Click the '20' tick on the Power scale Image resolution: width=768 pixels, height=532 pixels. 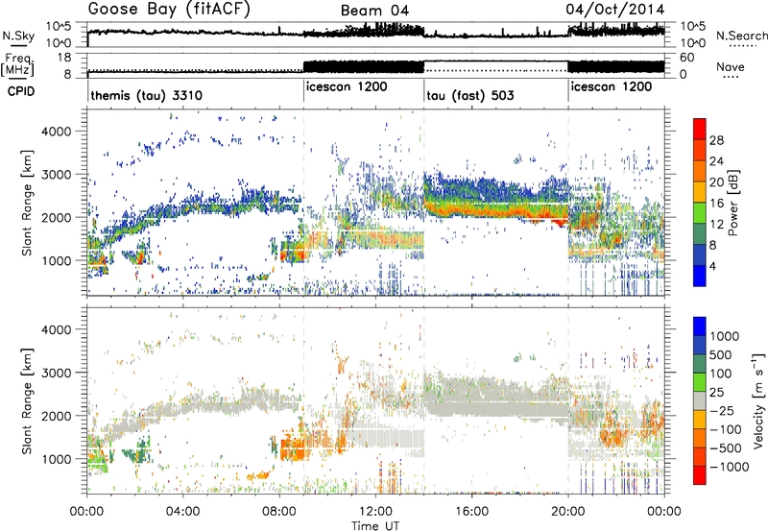(716, 182)
